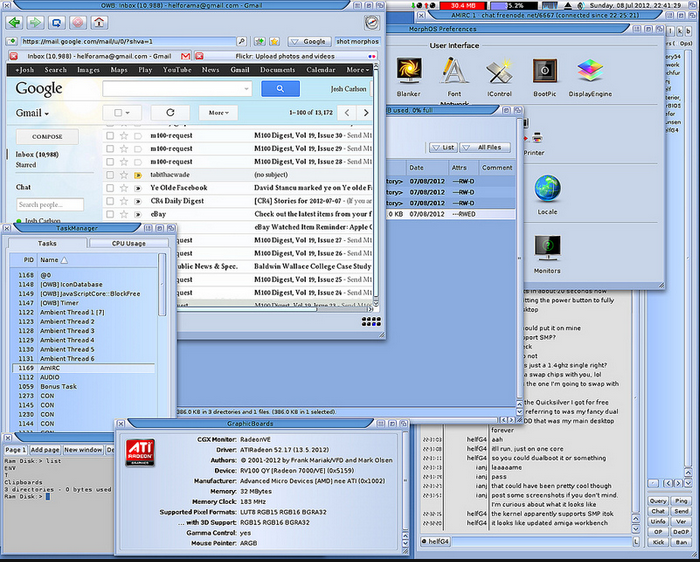Check the box for the tabithaewade email
This screenshot has width=700, height=562.
click(110, 175)
